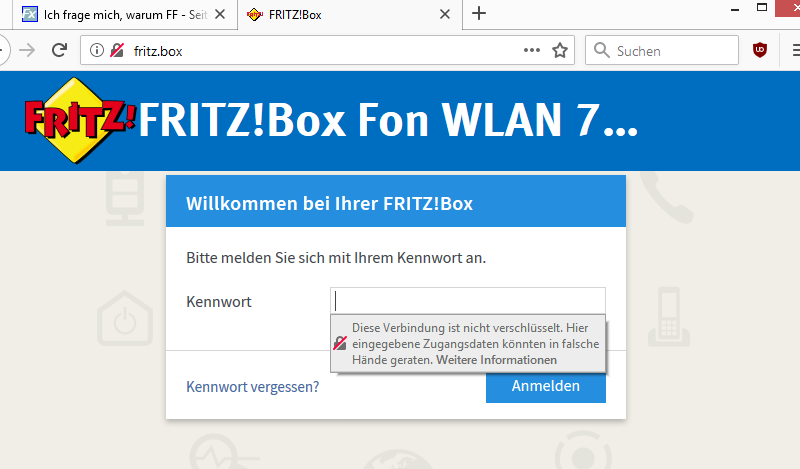Click 'FRITZ!Box Fon WLAN 7...' heading
This screenshot has width=800, height=469.
tap(388, 120)
